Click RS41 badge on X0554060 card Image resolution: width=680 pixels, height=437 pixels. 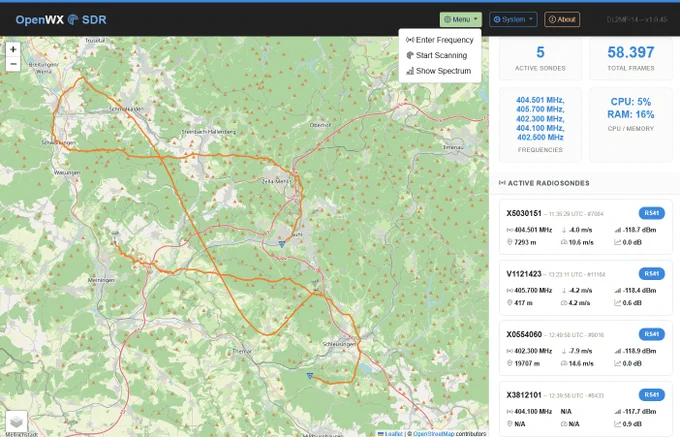[x=651, y=334]
